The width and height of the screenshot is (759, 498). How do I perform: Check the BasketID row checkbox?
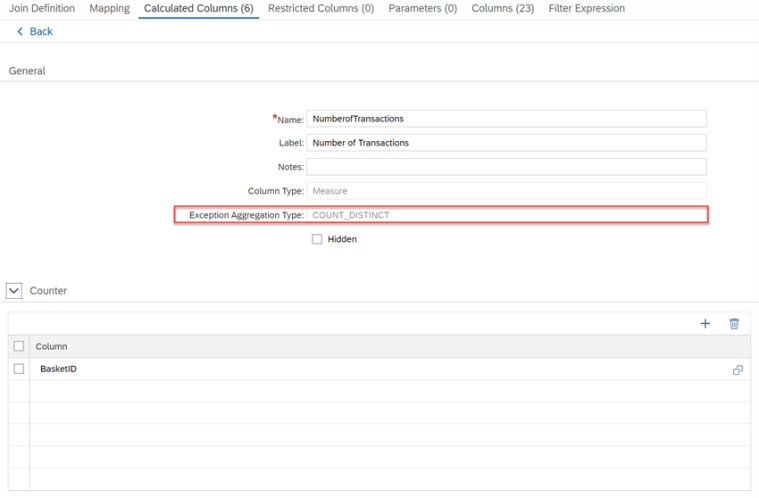(19, 369)
